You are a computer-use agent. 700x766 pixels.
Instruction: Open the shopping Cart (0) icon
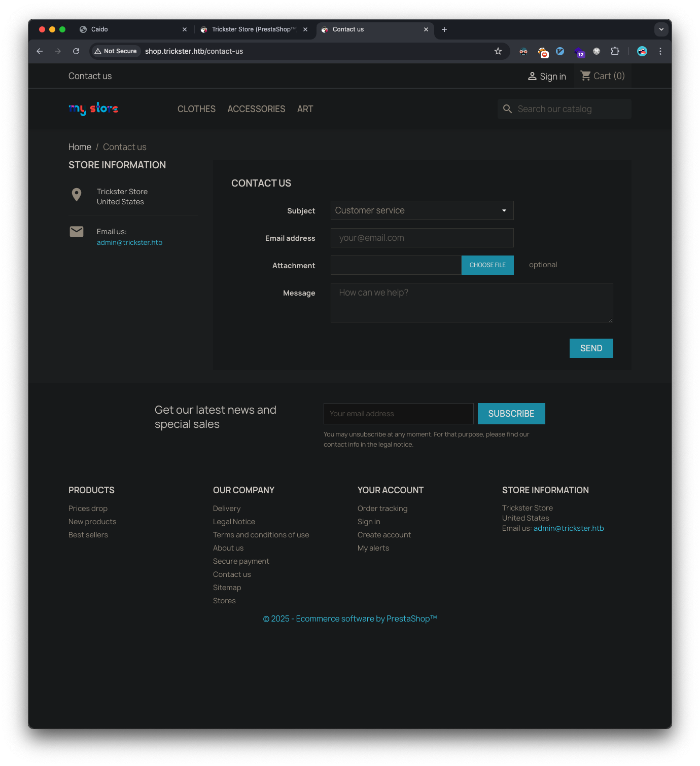pyautogui.click(x=585, y=76)
